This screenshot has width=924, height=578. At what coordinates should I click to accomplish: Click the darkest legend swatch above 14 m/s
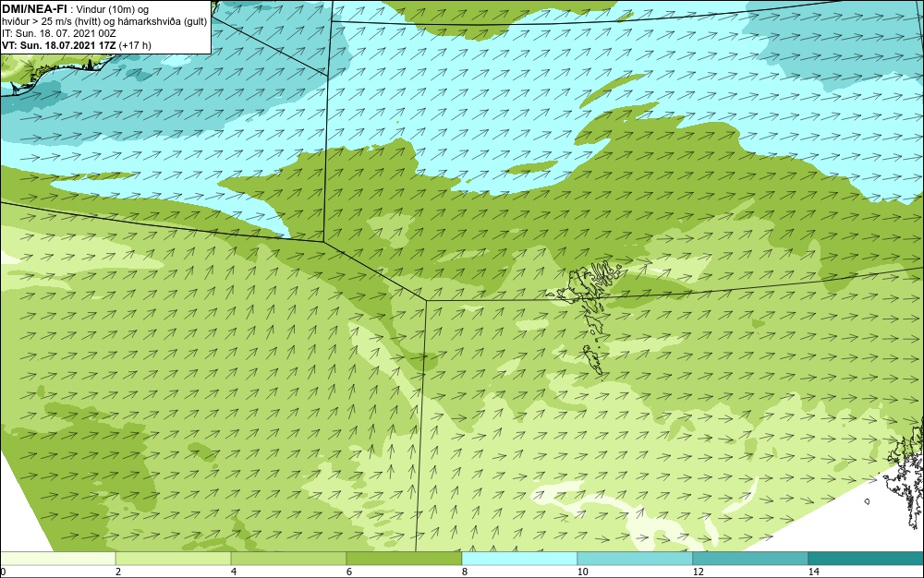867,558
